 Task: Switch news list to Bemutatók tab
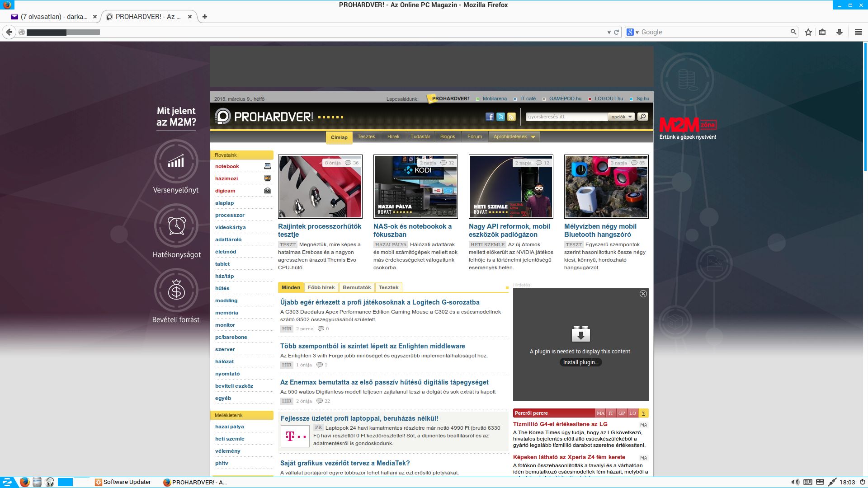[357, 287]
